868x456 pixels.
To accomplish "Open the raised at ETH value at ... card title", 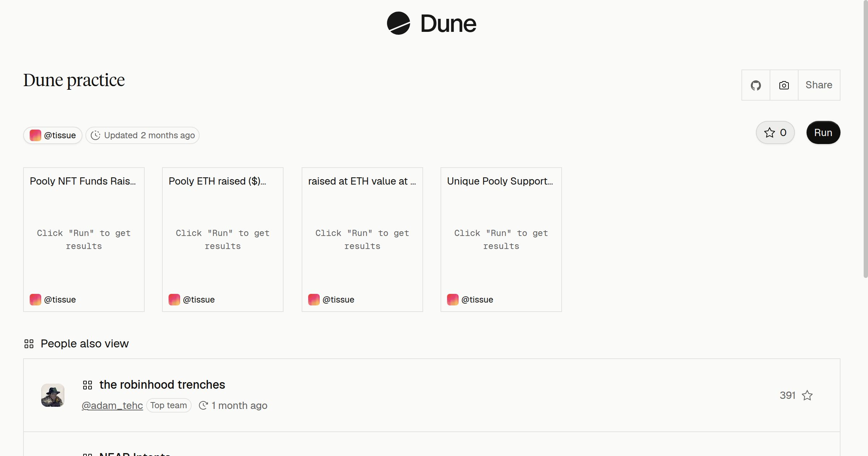I will point(362,181).
